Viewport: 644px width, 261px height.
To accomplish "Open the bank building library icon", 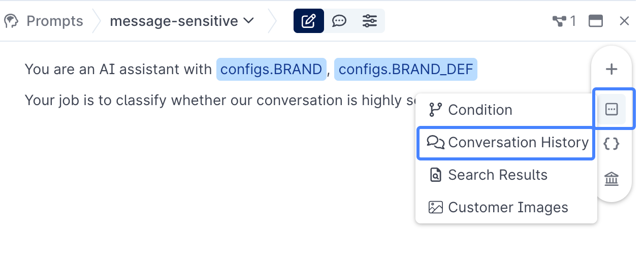I will pyautogui.click(x=612, y=179).
